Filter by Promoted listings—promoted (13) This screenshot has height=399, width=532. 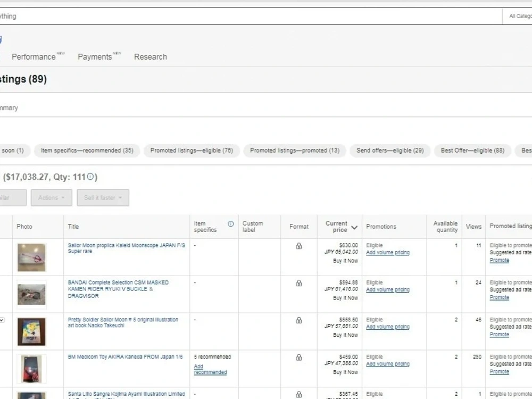[295, 151]
